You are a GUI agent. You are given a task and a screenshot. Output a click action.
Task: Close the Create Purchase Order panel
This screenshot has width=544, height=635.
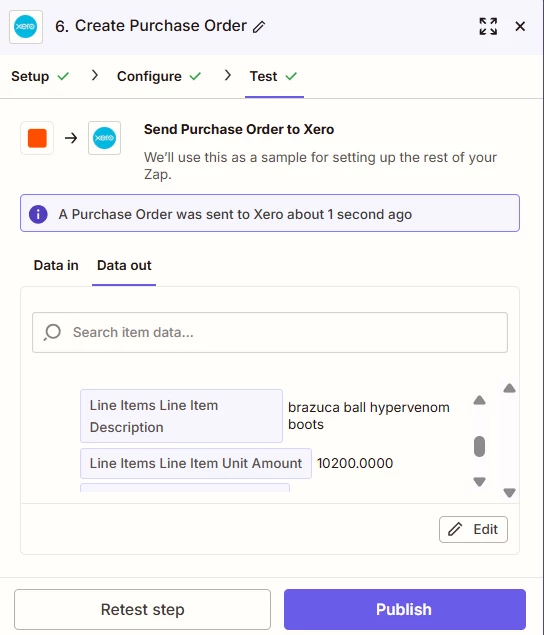point(520,26)
